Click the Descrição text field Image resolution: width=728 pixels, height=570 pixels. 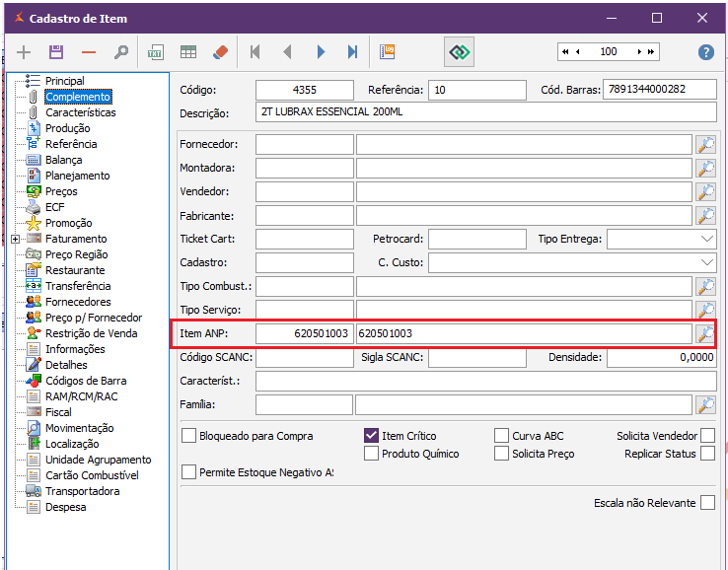tap(485, 112)
